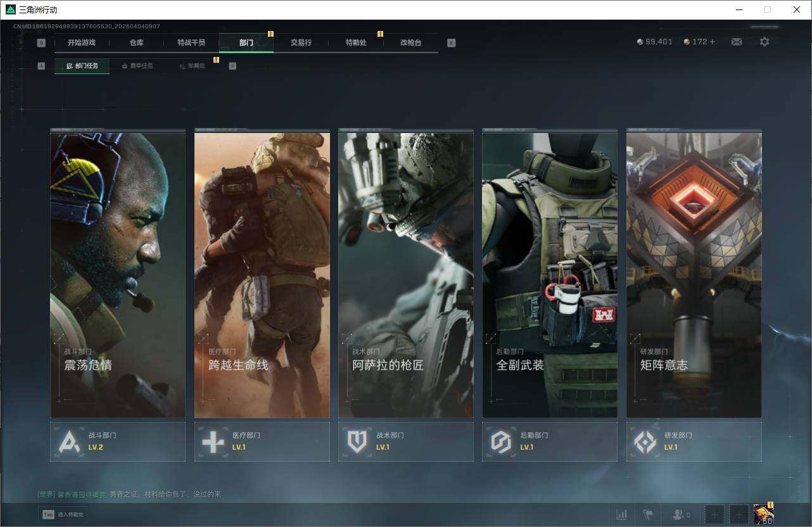
Task: Click the statistics bar chart icon
Action: 622,514
